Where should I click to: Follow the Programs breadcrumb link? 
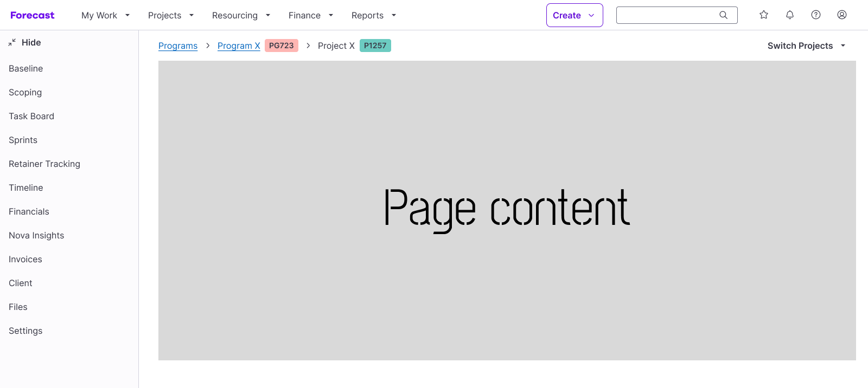pyautogui.click(x=178, y=46)
